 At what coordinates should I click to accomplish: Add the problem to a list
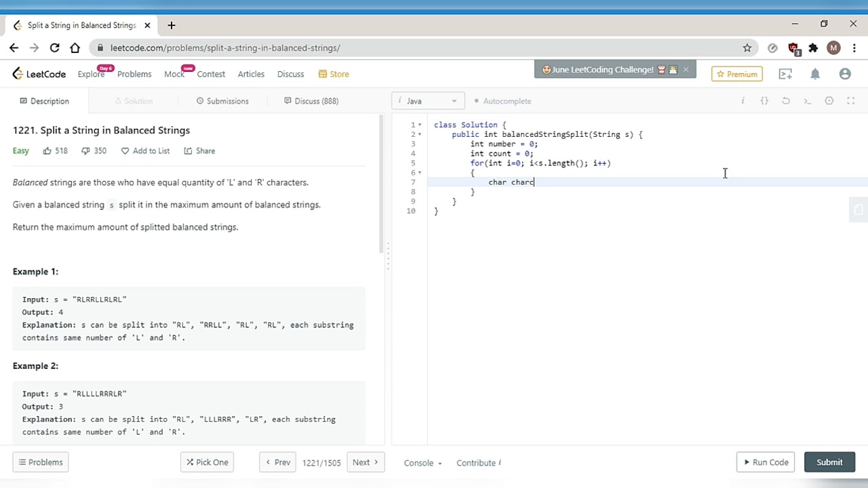pyautogui.click(x=145, y=150)
